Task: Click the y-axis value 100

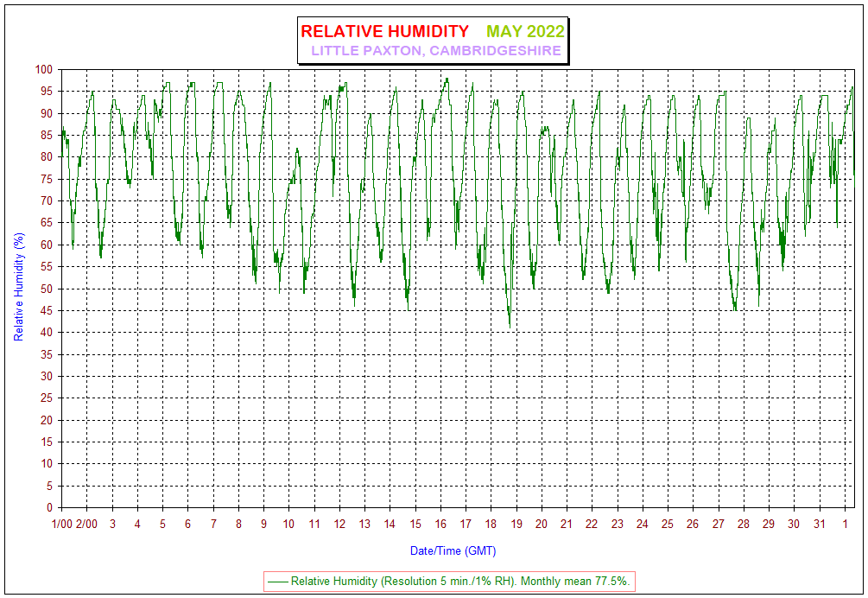Action: tap(44, 69)
